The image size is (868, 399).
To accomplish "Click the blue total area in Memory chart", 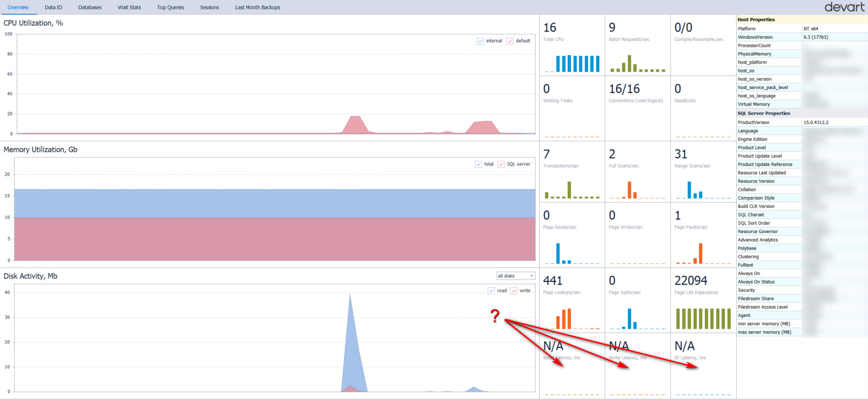I will click(275, 203).
